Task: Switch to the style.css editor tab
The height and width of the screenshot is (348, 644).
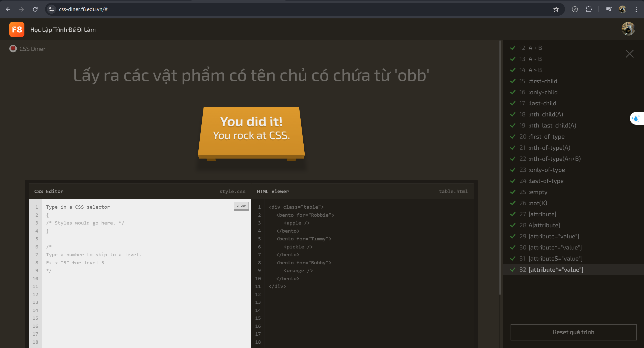Action: tap(232, 191)
